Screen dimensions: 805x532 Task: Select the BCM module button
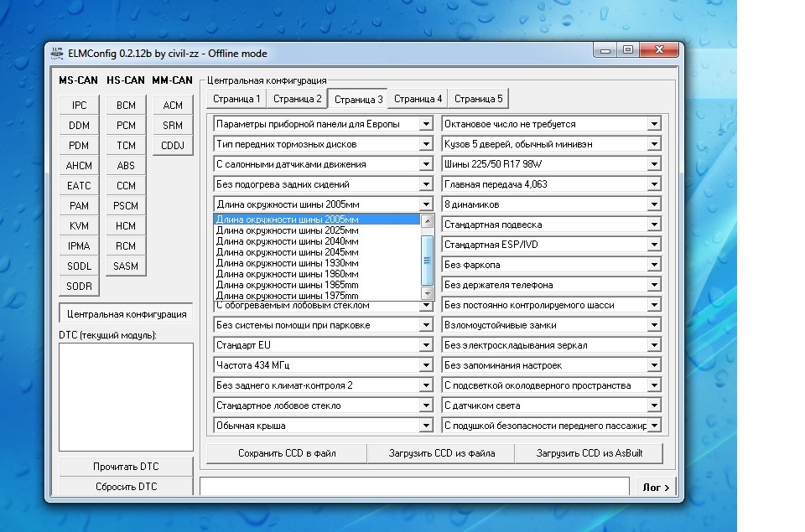point(126,106)
